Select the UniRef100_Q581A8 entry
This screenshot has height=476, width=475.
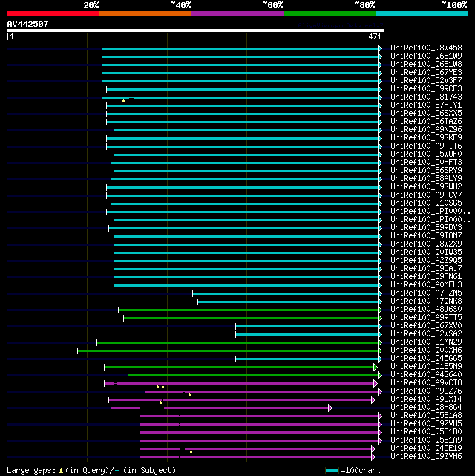tap(426, 416)
